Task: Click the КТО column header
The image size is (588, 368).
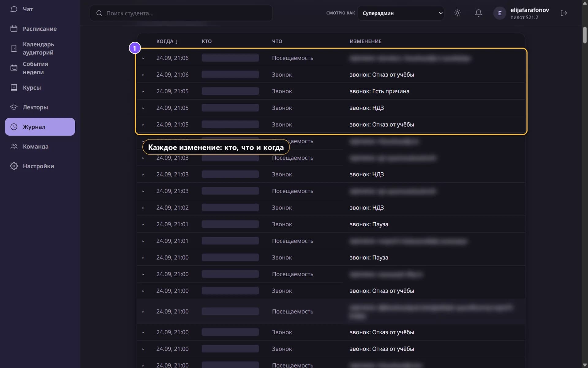Action: pos(207,41)
